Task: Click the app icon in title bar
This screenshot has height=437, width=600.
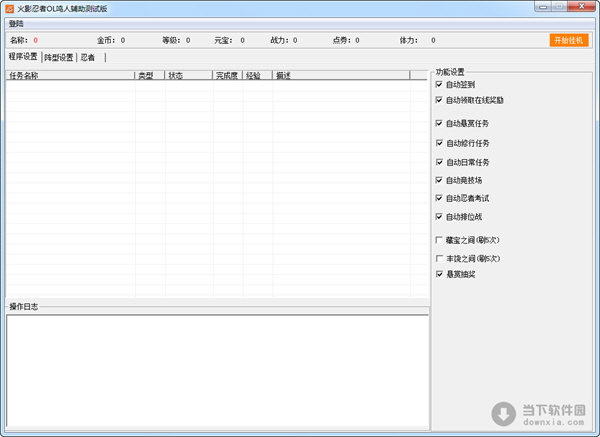Action: (x=10, y=8)
